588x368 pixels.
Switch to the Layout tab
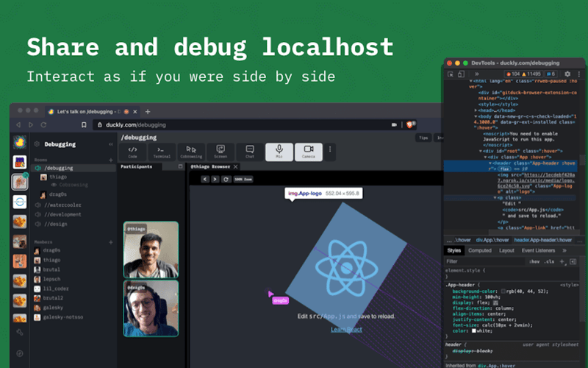(506, 250)
